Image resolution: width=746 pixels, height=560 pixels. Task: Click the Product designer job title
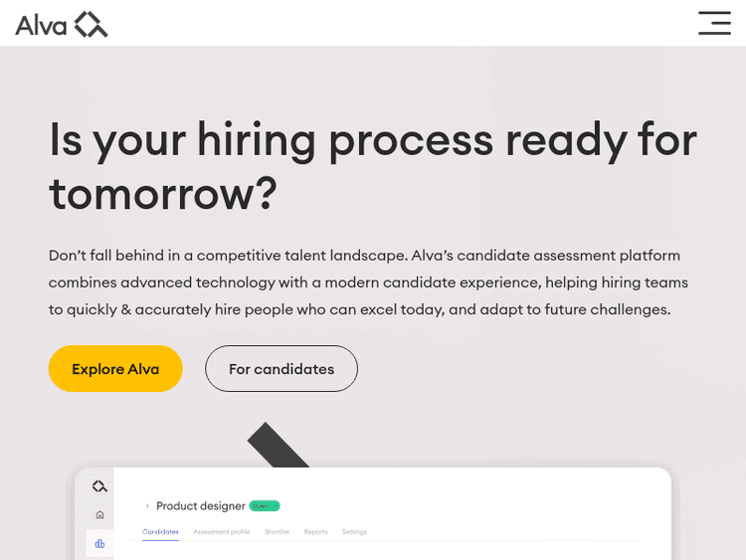point(202,506)
